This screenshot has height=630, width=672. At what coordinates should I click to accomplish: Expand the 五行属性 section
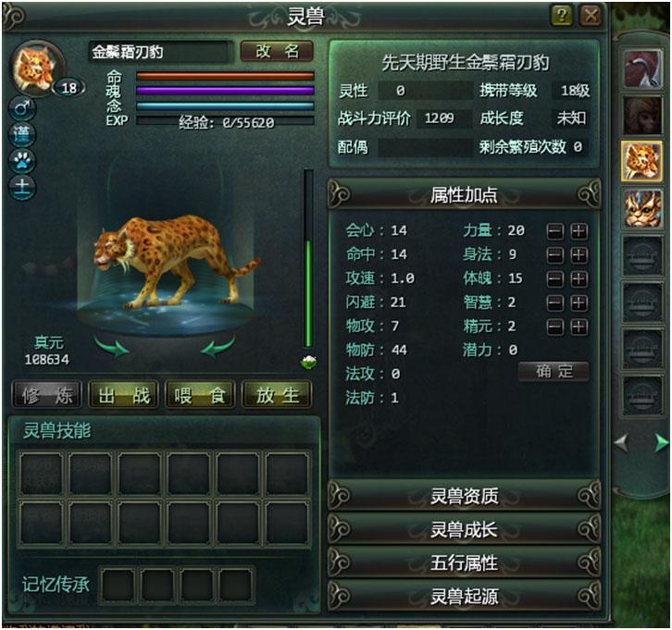coord(464,562)
